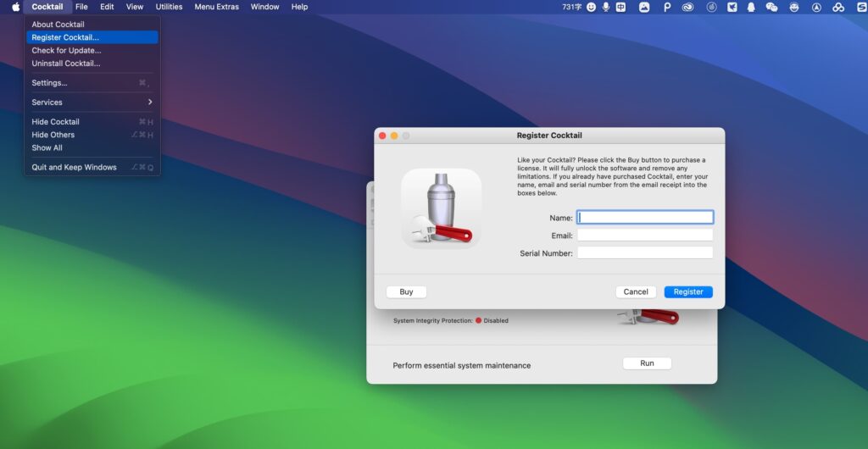
Task: Open the Menu Extras menu
Action: click(216, 7)
